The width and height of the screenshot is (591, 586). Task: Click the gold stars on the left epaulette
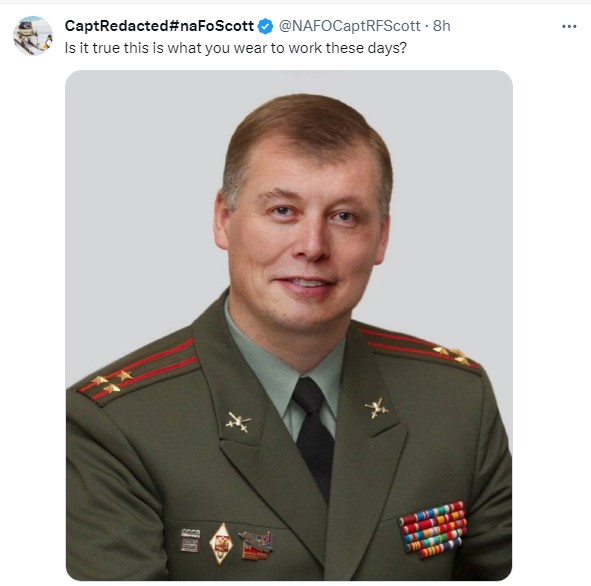[112, 381]
